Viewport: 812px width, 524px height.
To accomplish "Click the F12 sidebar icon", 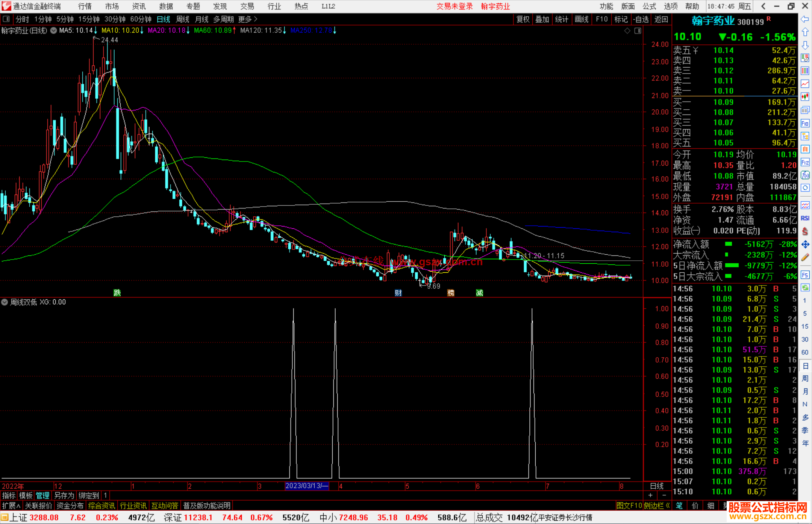I will (805, 162).
